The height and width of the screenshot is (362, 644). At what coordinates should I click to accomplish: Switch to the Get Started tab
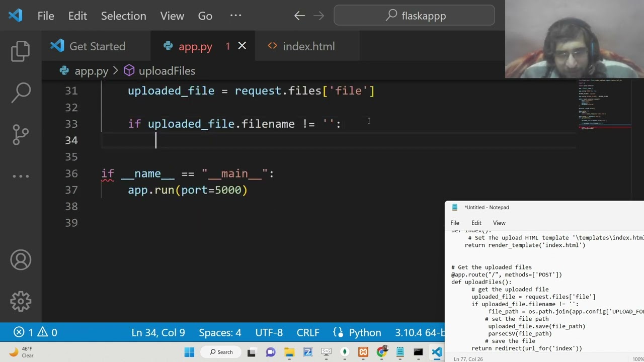(97, 46)
